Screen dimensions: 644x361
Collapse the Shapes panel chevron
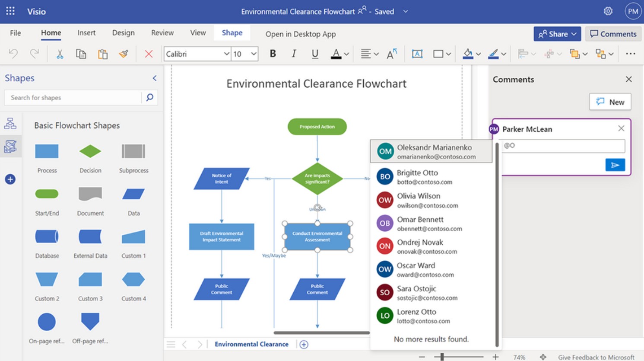pos(155,78)
